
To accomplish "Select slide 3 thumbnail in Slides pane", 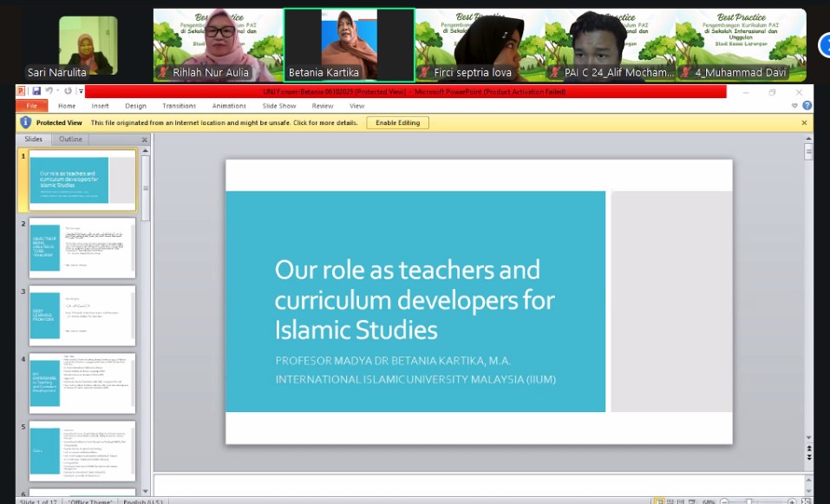I will coord(82,316).
